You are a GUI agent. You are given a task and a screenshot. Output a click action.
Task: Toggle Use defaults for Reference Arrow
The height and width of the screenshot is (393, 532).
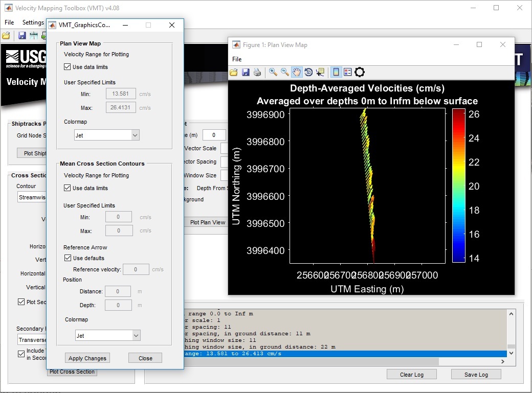pos(68,258)
